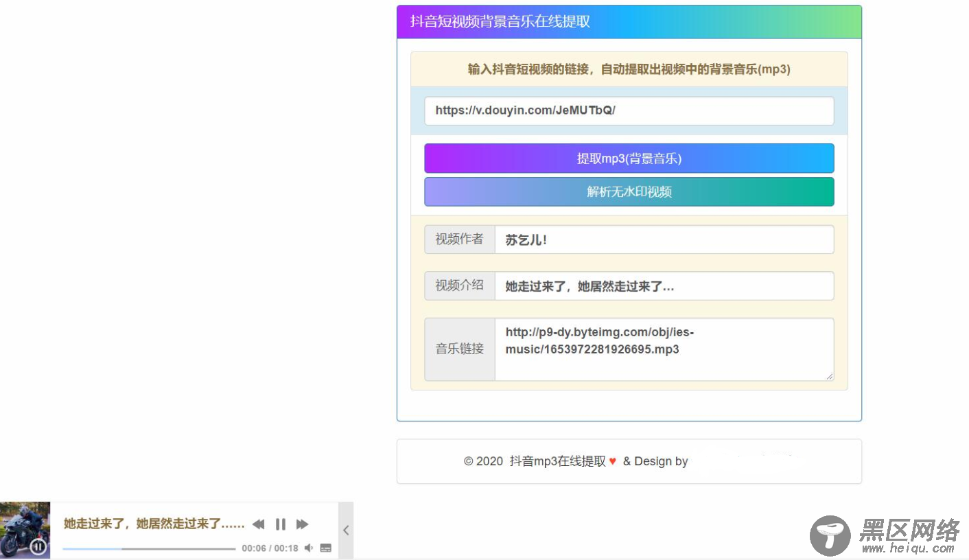Collapse the music player with chevron
The height and width of the screenshot is (560, 969).
pyautogui.click(x=346, y=530)
